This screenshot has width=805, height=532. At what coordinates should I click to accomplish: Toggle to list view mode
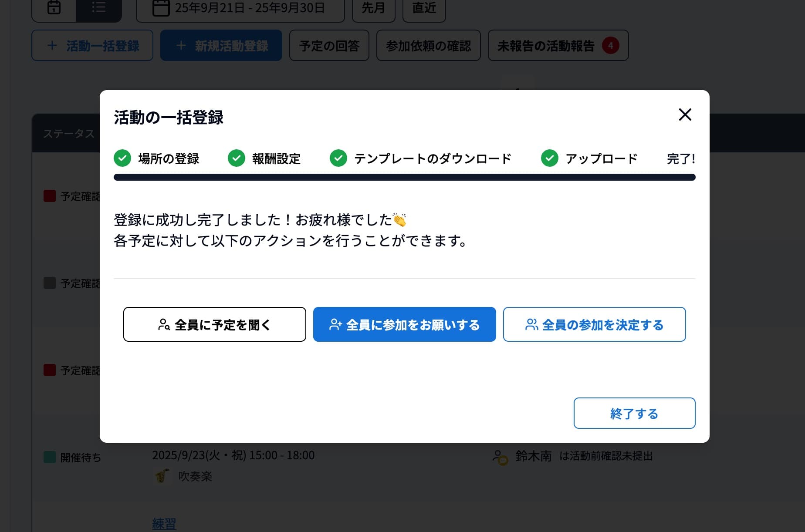pyautogui.click(x=99, y=8)
